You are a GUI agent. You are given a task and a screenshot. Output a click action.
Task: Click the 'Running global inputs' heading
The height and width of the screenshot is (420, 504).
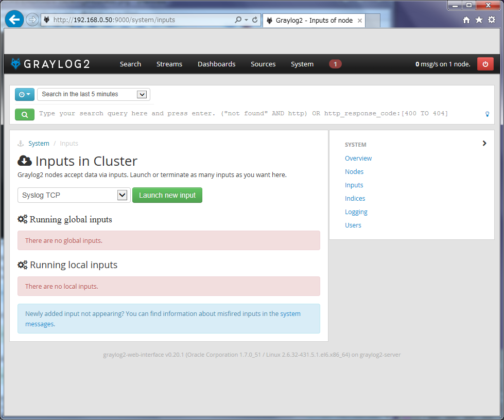[71, 219]
